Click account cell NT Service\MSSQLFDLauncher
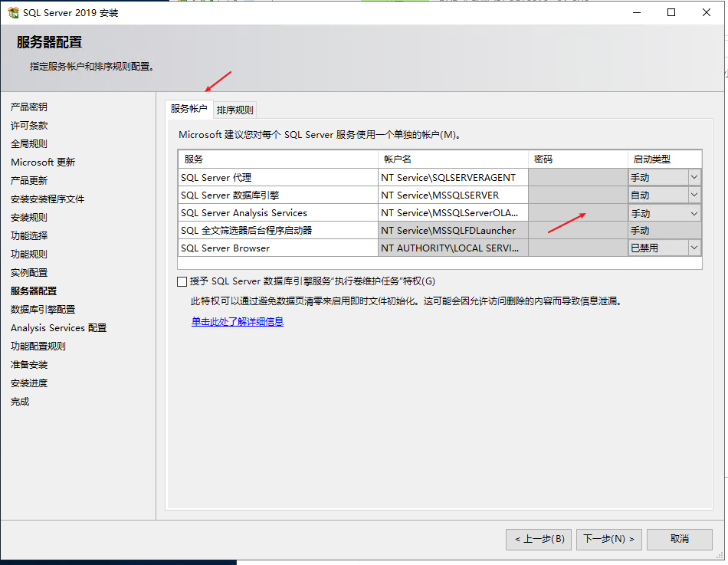728x565 pixels. pyautogui.click(x=453, y=231)
